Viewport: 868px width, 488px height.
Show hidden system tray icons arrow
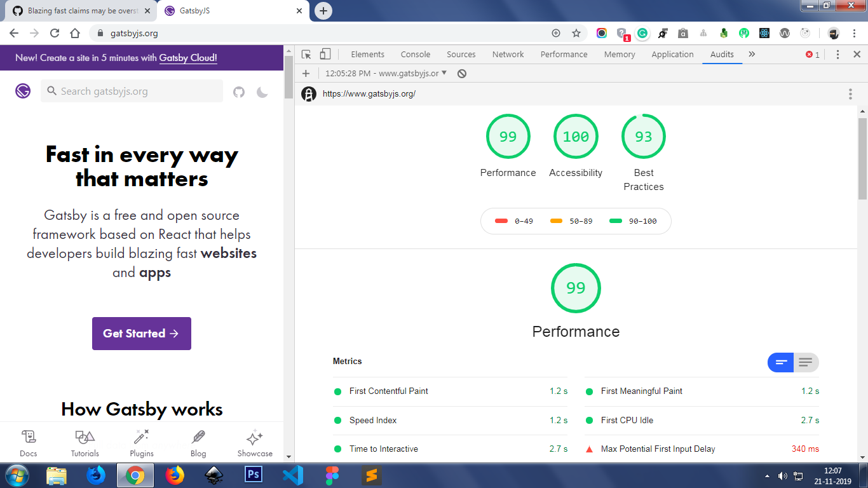767,476
